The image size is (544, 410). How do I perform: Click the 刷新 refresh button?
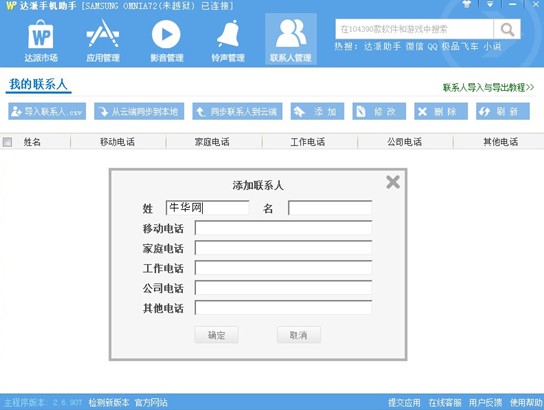pos(503,111)
